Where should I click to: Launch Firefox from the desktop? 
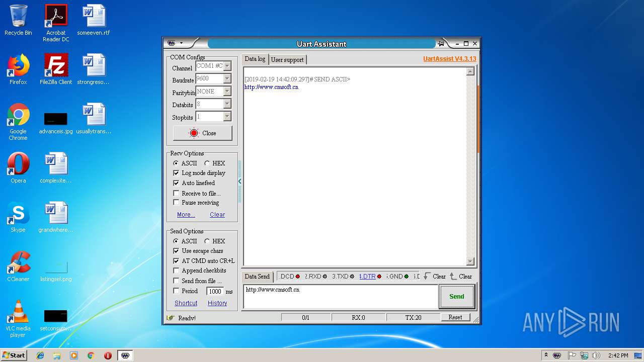coord(18,69)
